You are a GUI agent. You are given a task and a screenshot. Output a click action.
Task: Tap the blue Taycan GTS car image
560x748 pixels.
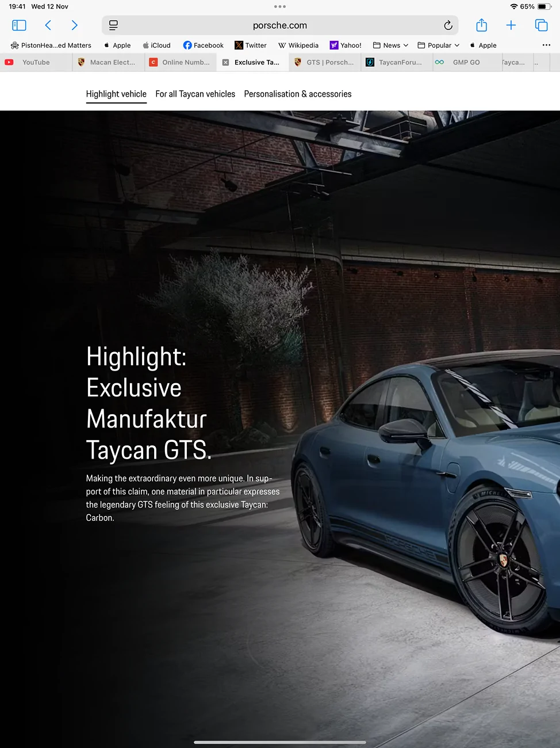425,495
